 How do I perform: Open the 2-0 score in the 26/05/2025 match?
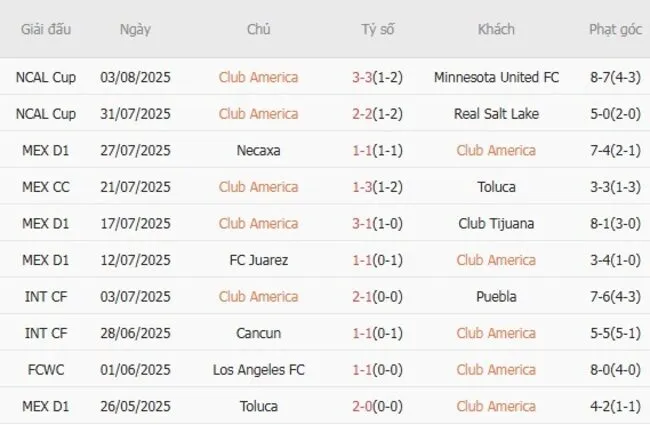pyautogui.click(x=365, y=407)
